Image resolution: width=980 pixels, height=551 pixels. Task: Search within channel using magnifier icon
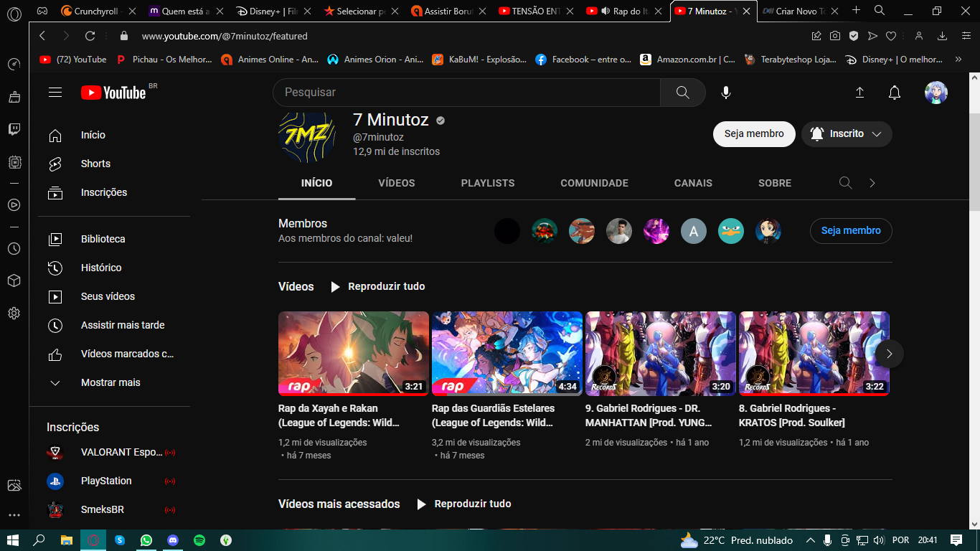pyautogui.click(x=846, y=183)
